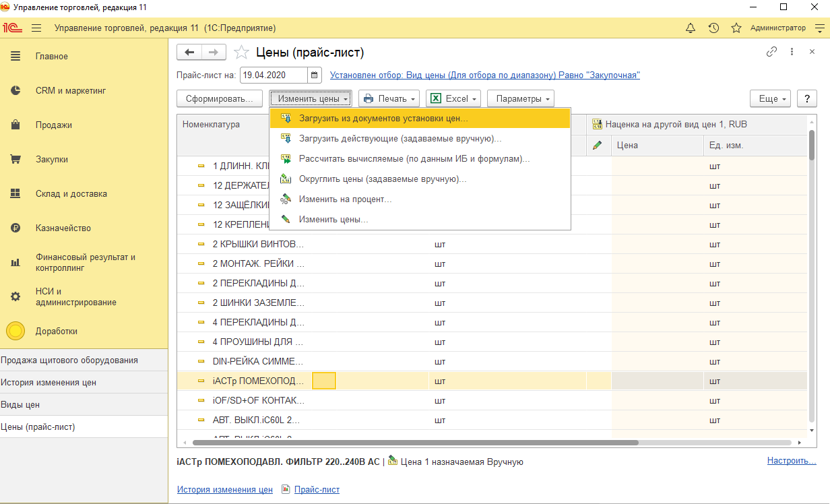Viewport: 830px width, 504px height.
Task: Expand the Параметры dropdown
Action: [x=521, y=98]
